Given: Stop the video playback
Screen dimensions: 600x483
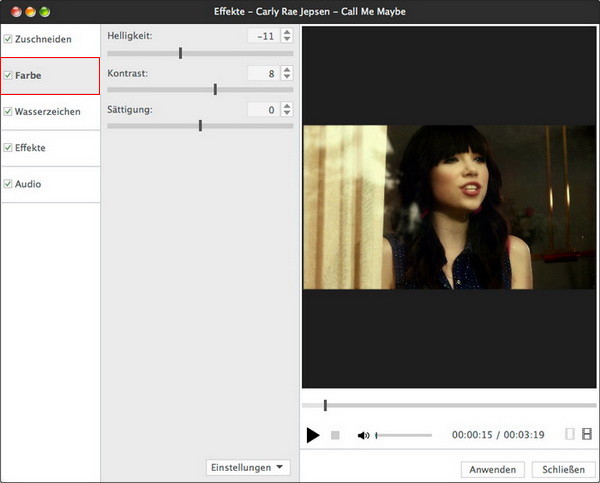Looking at the screenshot, I should pos(335,435).
